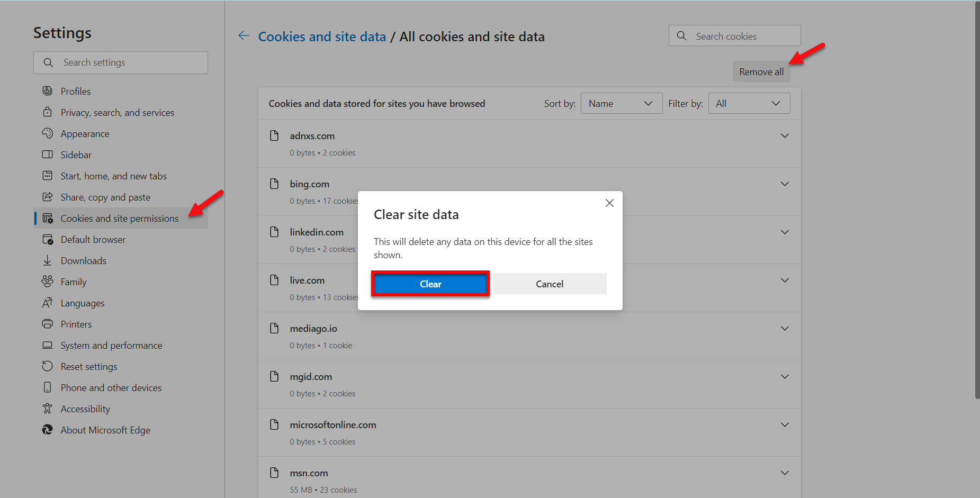Click the Accessibility icon in sidebar
Image resolution: width=980 pixels, height=498 pixels.
point(48,409)
